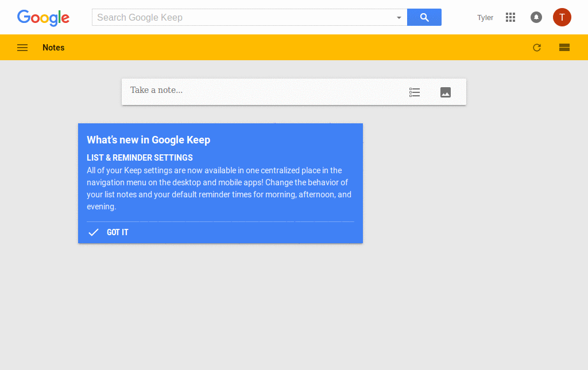Open search options dropdown arrow
Viewport: 588px width, 370px height.
coord(399,17)
